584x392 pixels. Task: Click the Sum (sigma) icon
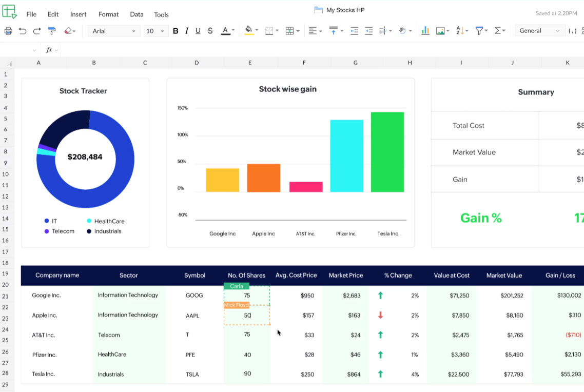499,31
